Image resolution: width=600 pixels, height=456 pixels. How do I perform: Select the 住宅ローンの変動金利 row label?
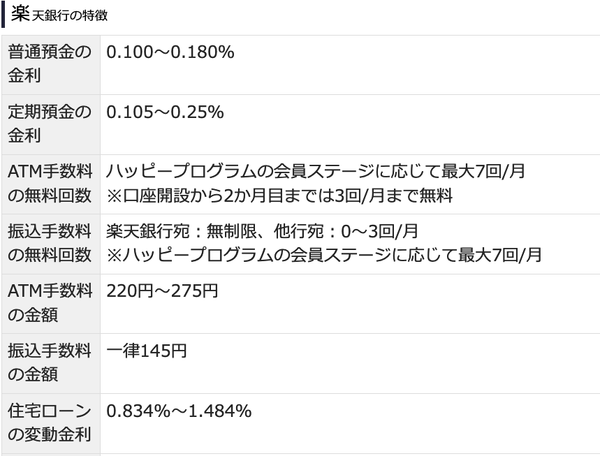click(x=49, y=424)
